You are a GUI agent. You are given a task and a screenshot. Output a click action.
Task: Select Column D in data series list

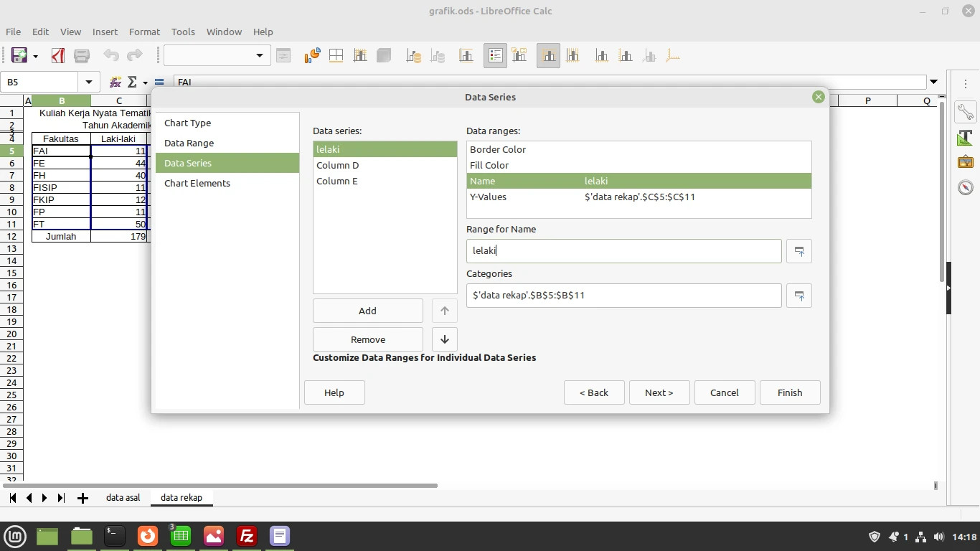coord(385,165)
